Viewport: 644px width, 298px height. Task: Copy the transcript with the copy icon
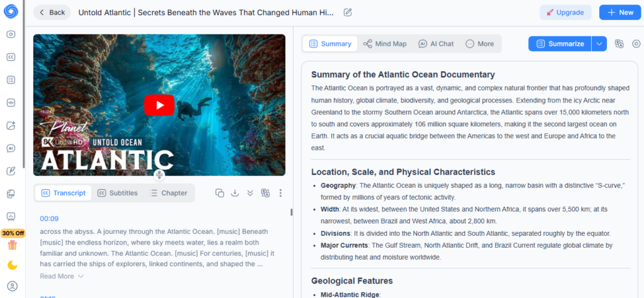(219, 193)
